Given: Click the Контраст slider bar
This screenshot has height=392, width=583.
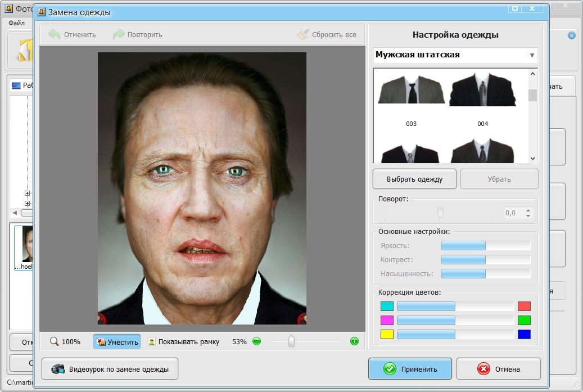Looking at the screenshot, I should tap(486, 260).
